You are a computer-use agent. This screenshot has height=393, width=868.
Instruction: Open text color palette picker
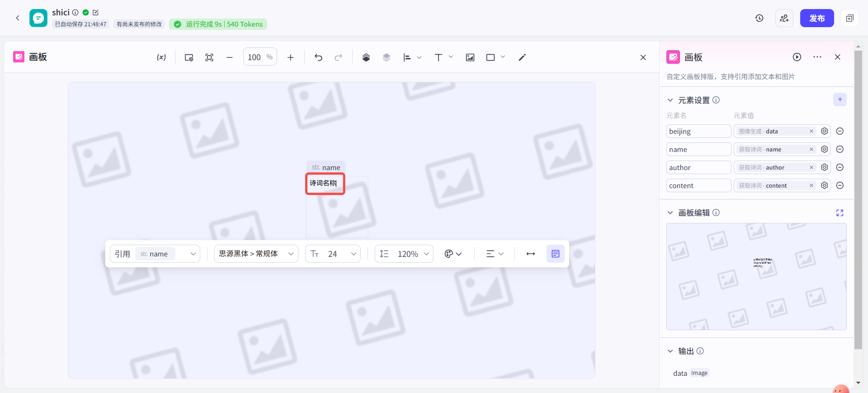click(453, 254)
